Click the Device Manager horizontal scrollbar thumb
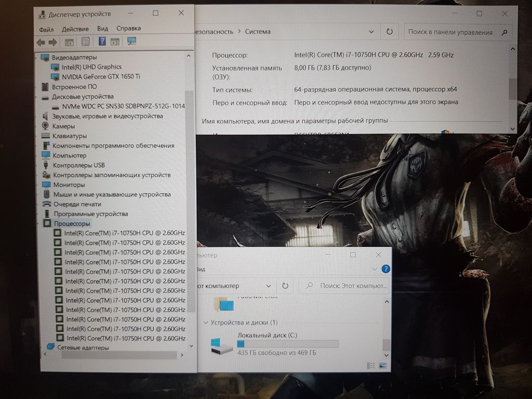The height and width of the screenshot is (399, 532). [x=119, y=355]
